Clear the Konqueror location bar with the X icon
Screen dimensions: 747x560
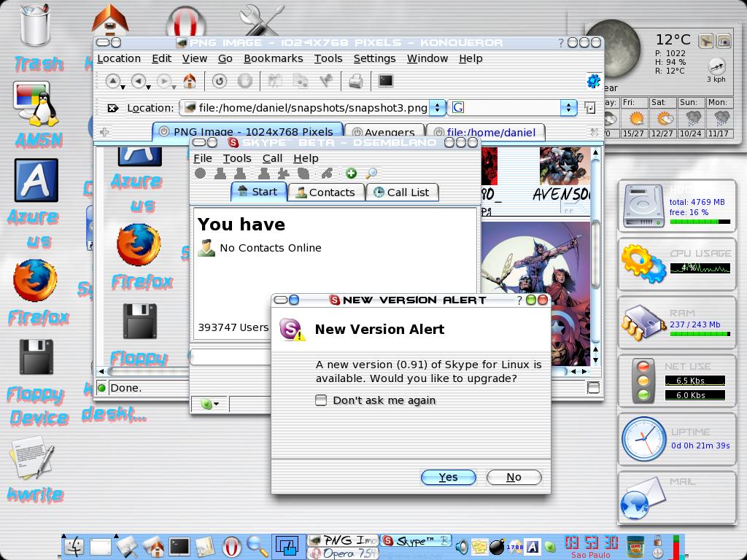[112, 108]
